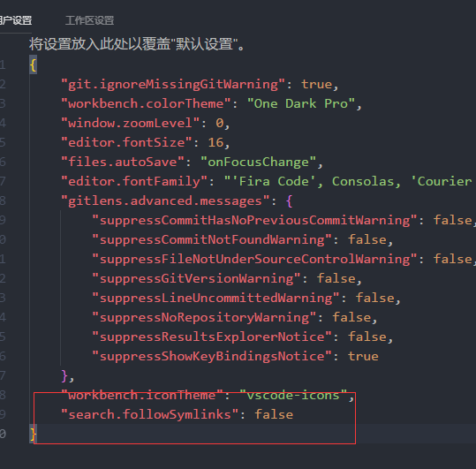Click "suppressFileNotUnderSourceControlWarning" key

tap(254, 260)
